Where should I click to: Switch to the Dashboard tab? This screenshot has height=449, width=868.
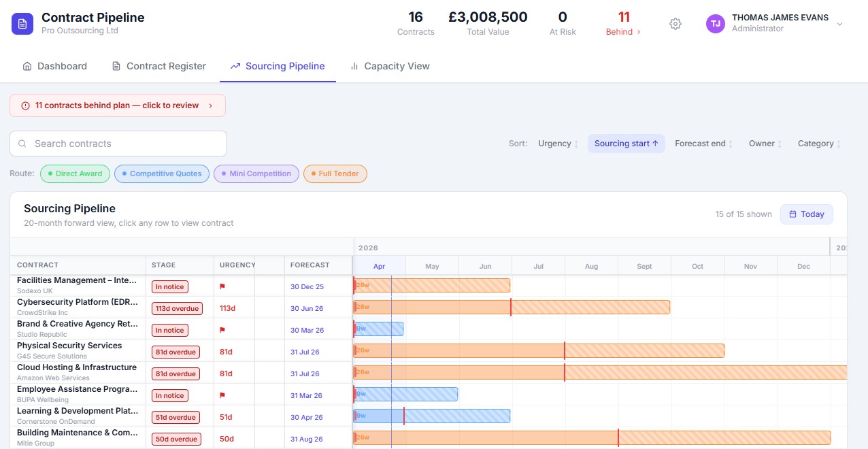(54, 66)
